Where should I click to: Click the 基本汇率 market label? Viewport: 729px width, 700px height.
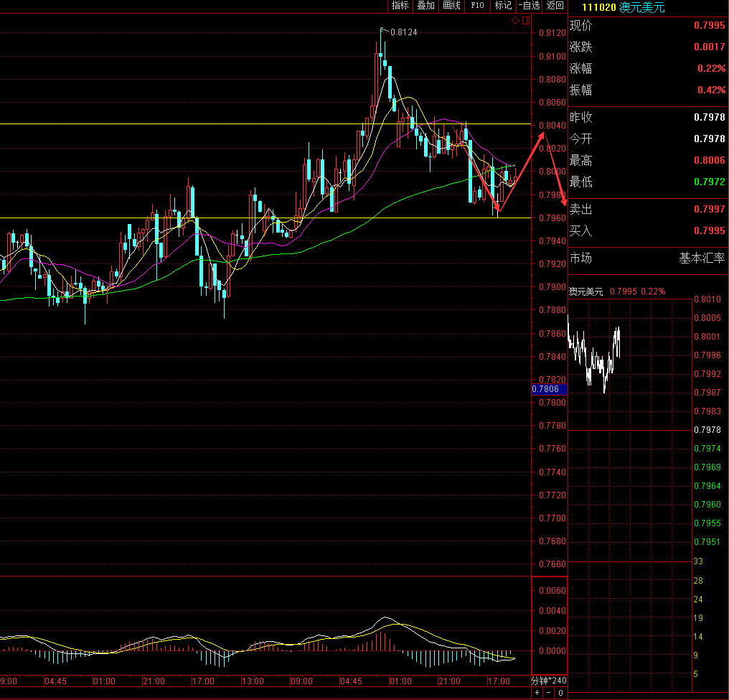click(702, 258)
